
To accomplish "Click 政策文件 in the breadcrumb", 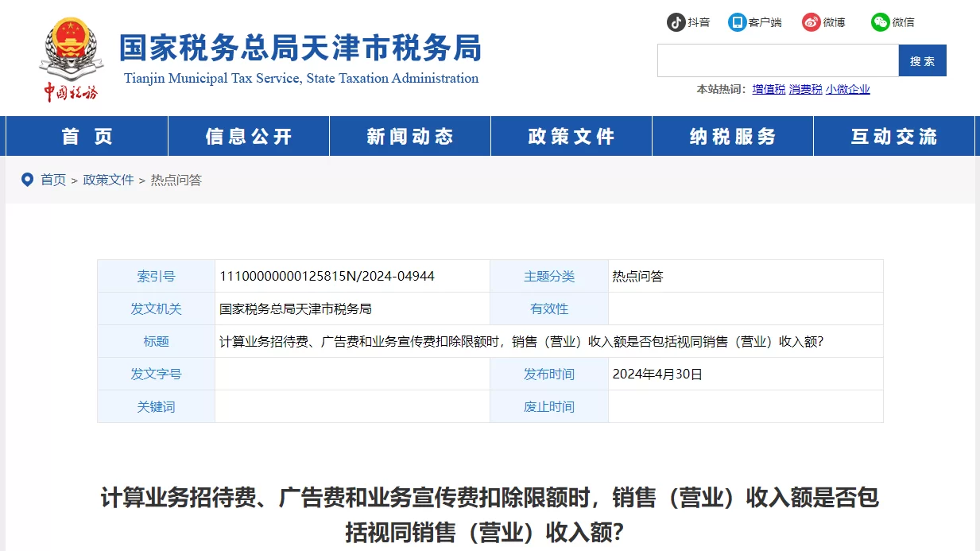I will [x=109, y=180].
